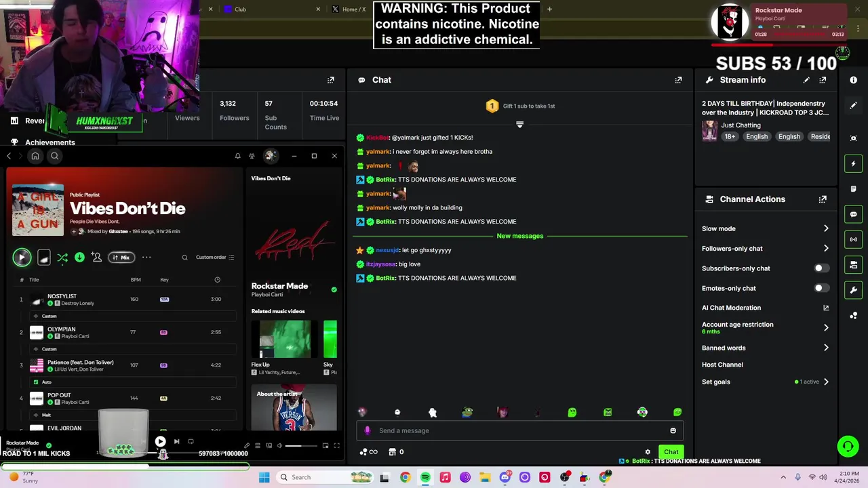This screenshot has width=868, height=488.
Task: Open Host Channel action
Action: click(x=722, y=365)
